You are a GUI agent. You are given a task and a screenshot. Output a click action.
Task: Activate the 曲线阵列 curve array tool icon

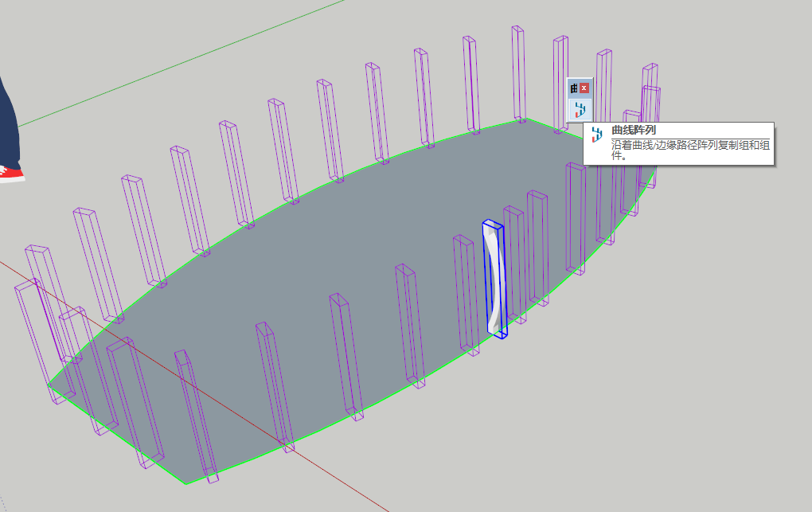tap(580, 110)
